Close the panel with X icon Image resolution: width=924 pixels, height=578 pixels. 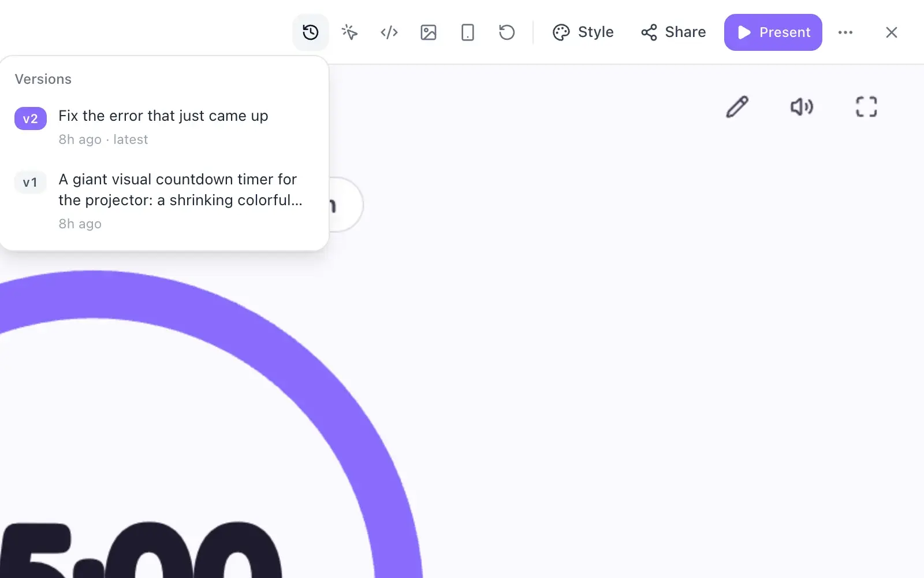click(892, 32)
